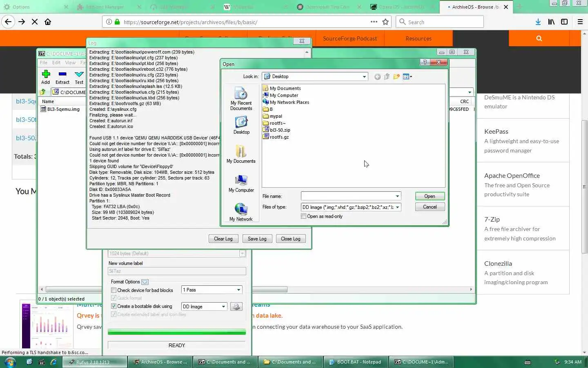Screen dimensions: 588x368
Task: Enable Check device for bad blocks in Rufus
Action: [x=114, y=290]
